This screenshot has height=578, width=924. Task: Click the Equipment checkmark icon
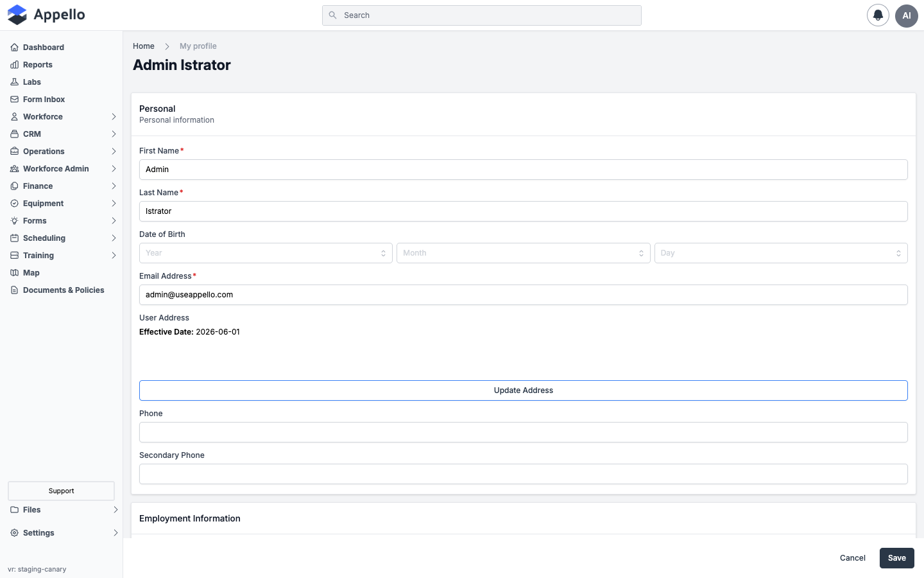click(14, 204)
